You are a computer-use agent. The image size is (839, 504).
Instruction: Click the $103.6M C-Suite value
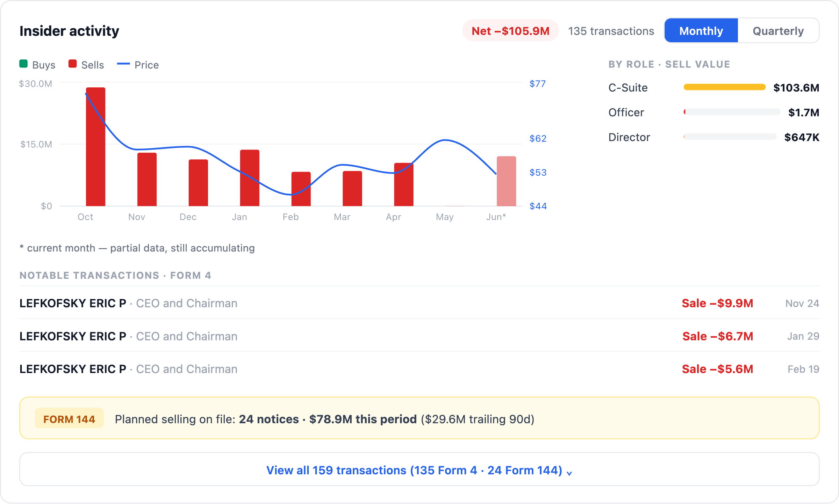[796, 88]
